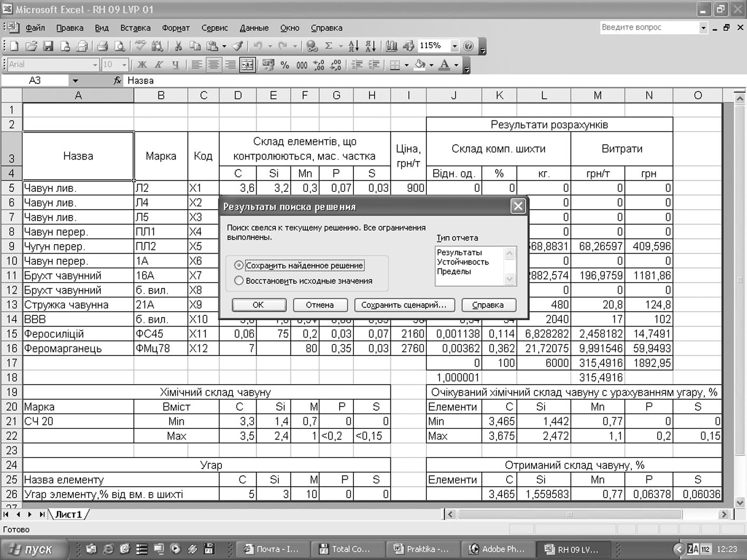Open the Данные menu
This screenshot has width=747, height=560.
254,28
